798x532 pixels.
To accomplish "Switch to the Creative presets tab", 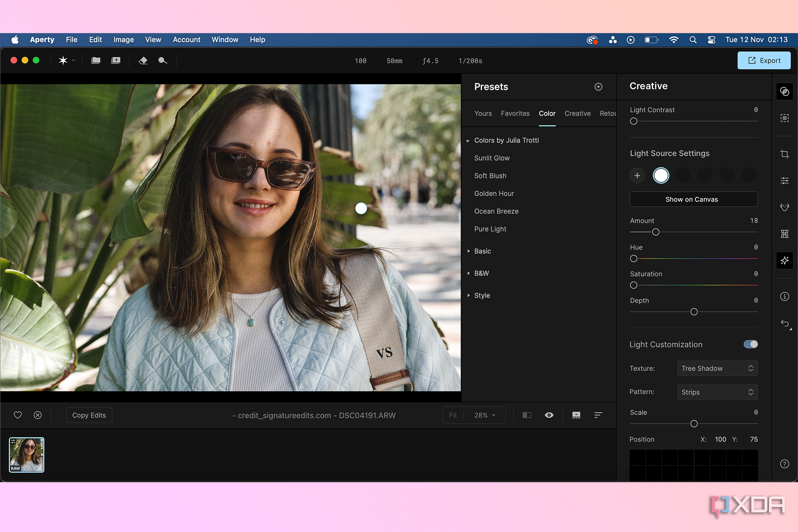I will point(578,113).
